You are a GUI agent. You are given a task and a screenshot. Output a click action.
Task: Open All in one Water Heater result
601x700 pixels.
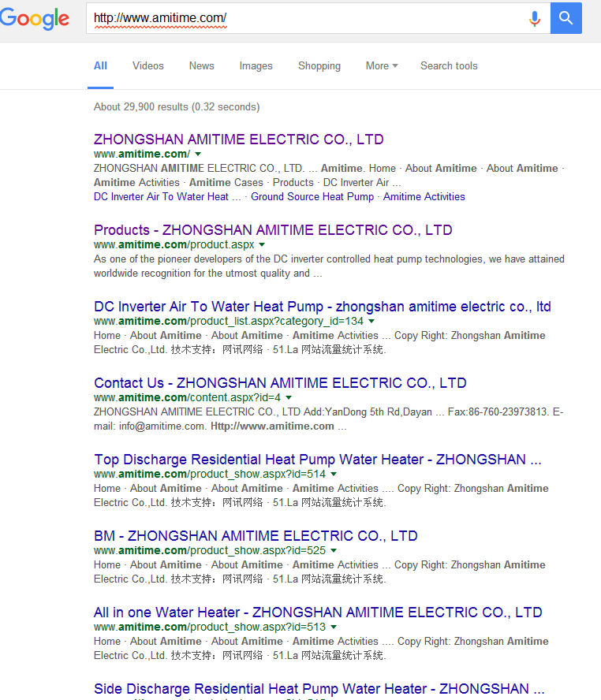318,612
